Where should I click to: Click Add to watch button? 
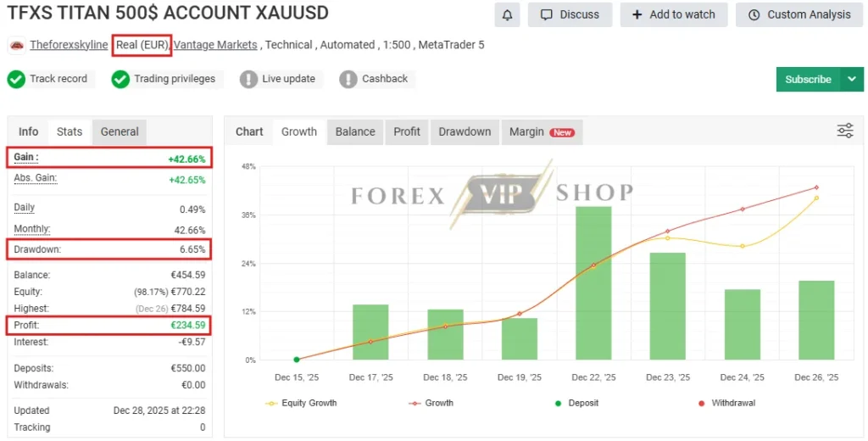click(674, 15)
